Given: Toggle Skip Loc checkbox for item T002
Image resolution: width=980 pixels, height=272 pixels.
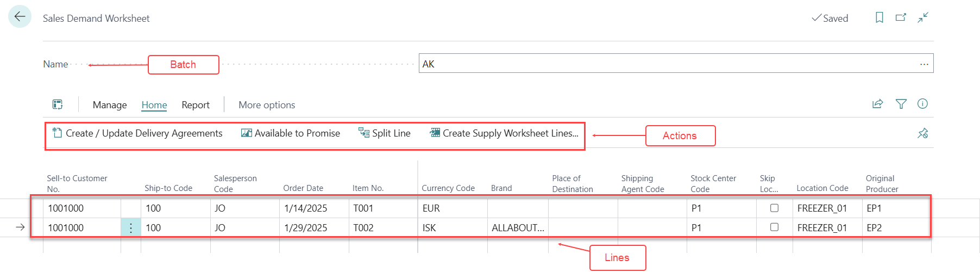Looking at the screenshot, I should (x=774, y=227).
